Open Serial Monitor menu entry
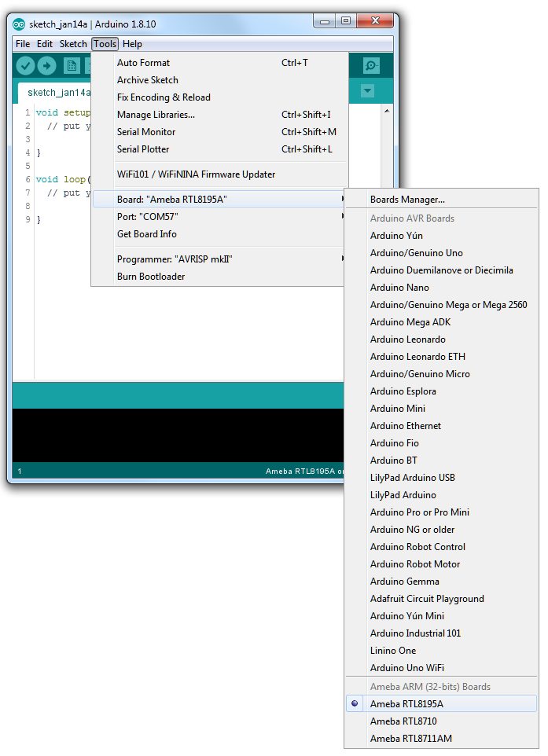548x756 pixels. 219,132
